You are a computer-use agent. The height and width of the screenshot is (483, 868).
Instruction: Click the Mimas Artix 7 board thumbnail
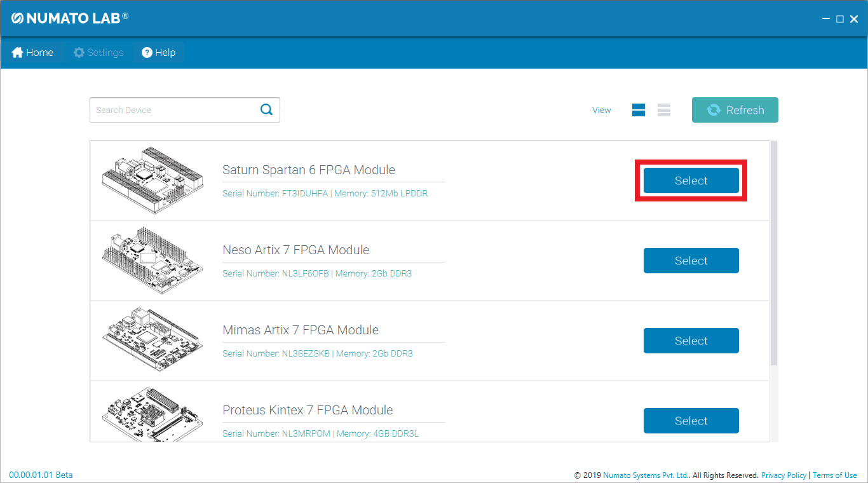click(153, 341)
